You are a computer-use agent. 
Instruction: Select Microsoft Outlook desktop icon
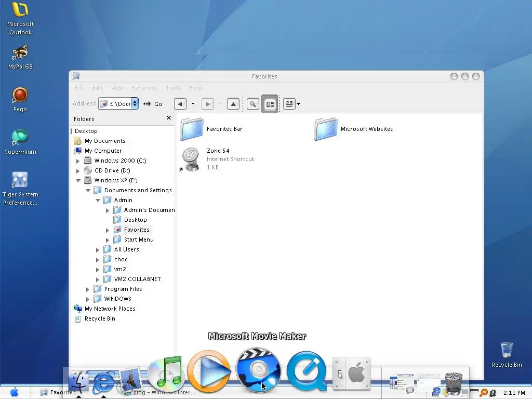tap(20, 18)
